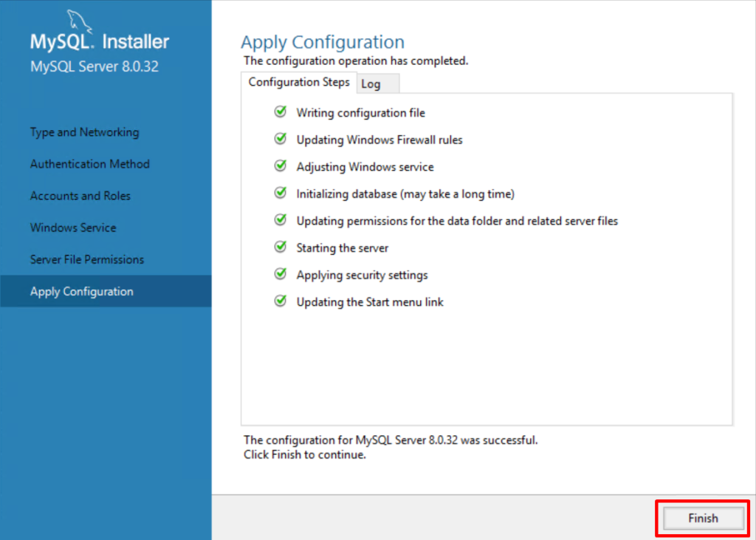Select the Configuration Steps tab
Viewport: 756px width, 540px height.
299,82
